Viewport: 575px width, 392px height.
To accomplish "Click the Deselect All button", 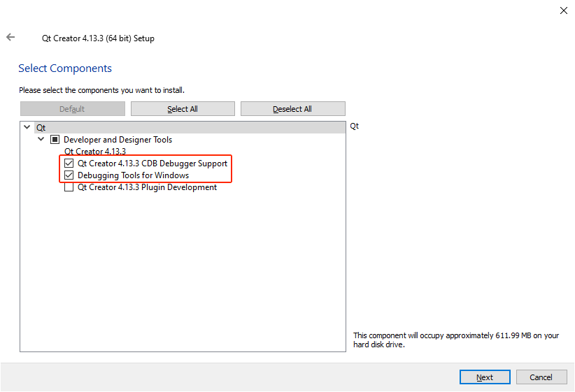I will point(292,109).
